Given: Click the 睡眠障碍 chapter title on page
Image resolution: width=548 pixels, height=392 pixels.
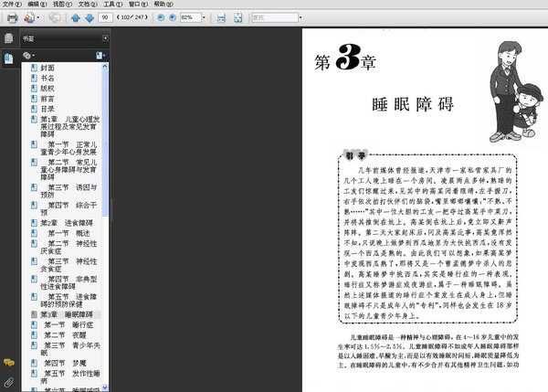Looking at the screenshot, I should (413, 104).
